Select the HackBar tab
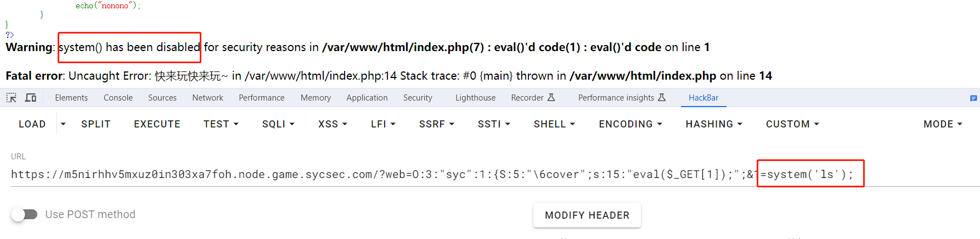 tap(703, 98)
